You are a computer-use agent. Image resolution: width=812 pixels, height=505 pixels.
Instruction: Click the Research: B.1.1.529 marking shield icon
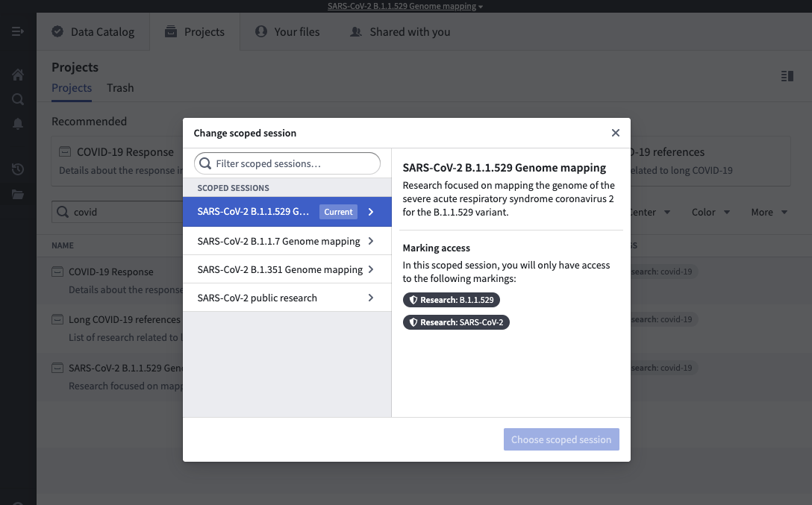[x=413, y=300]
